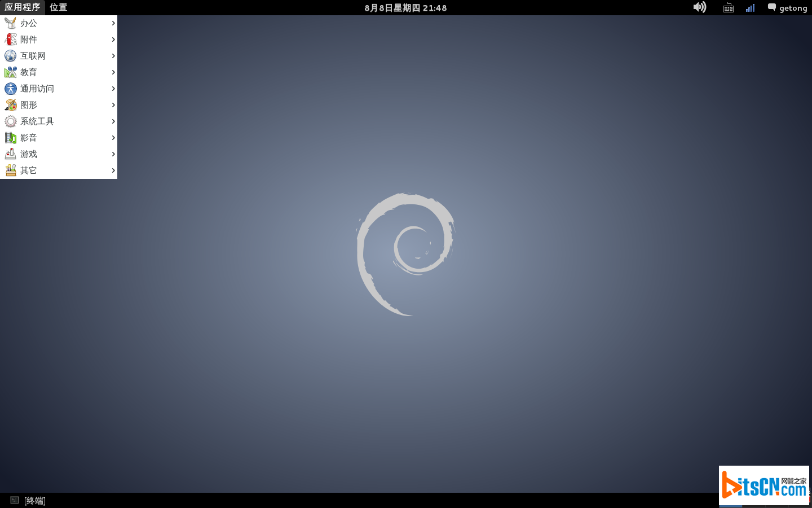The width and height of the screenshot is (812, 508).
Task: Click the 办公 office category icon
Action: coord(11,23)
